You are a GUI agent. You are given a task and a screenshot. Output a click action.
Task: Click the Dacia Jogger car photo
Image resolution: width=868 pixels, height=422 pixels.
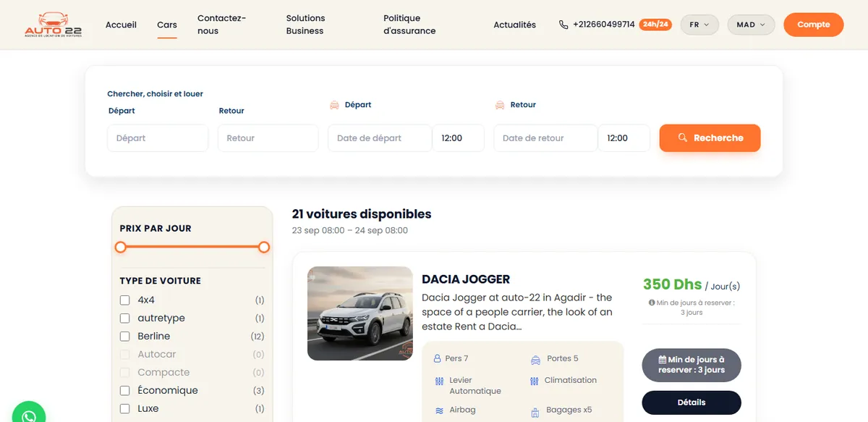click(x=360, y=313)
